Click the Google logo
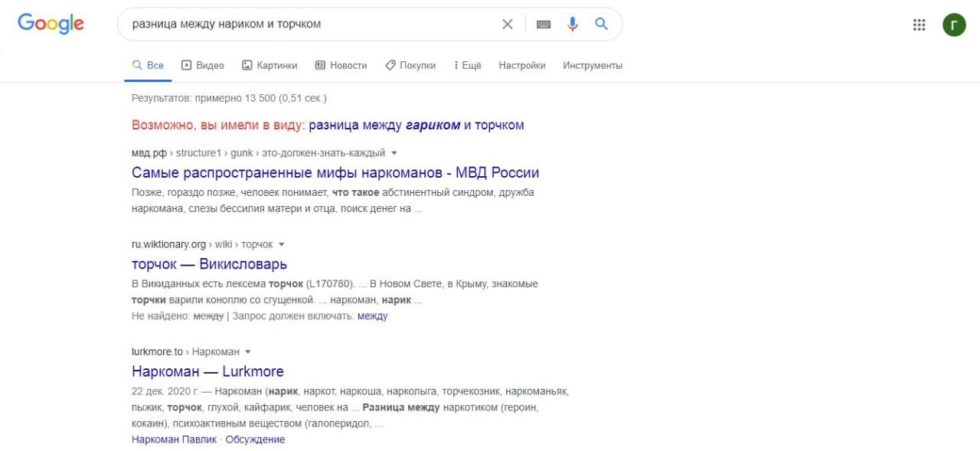This screenshot has height=451, width=980. 51,24
